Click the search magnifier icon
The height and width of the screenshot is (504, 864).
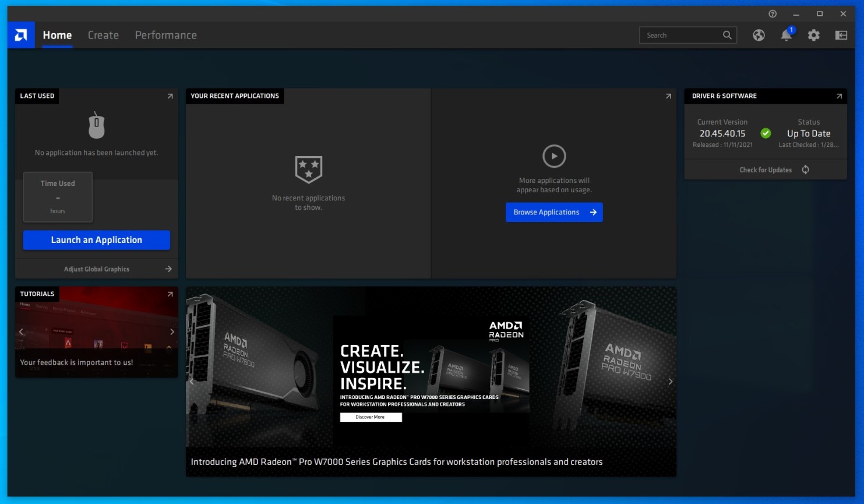(x=727, y=35)
